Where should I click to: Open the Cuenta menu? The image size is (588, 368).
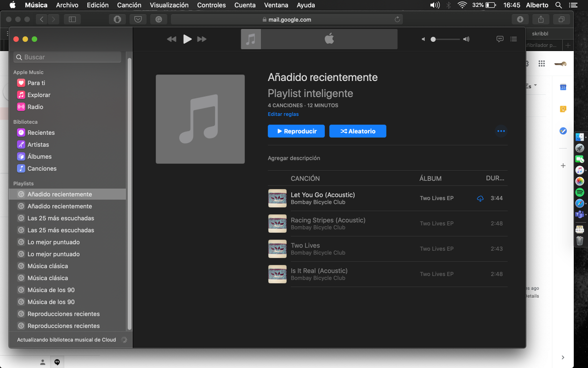coord(245,5)
